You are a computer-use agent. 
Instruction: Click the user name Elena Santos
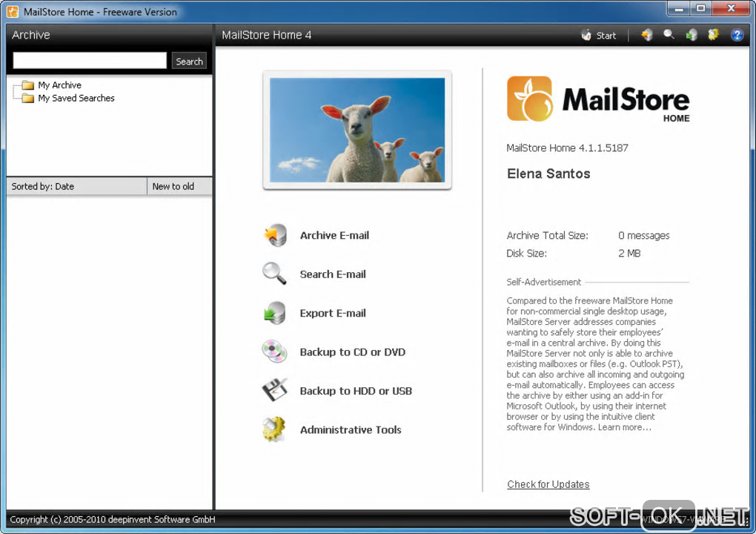tap(548, 174)
